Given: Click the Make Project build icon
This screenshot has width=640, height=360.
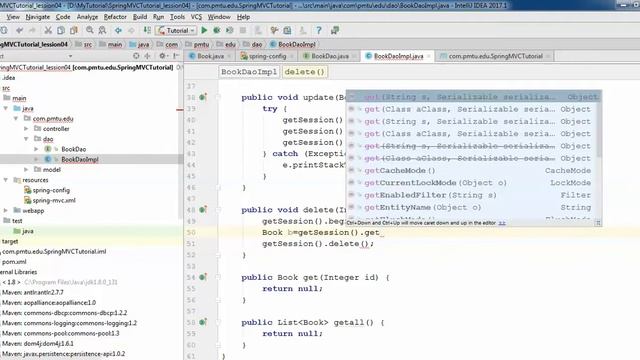Looking at the screenshot, I should [x=147, y=31].
